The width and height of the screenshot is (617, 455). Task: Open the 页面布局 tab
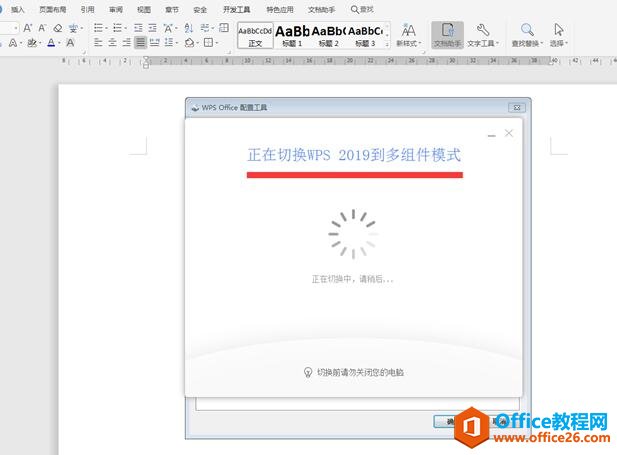(x=52, y=9)
